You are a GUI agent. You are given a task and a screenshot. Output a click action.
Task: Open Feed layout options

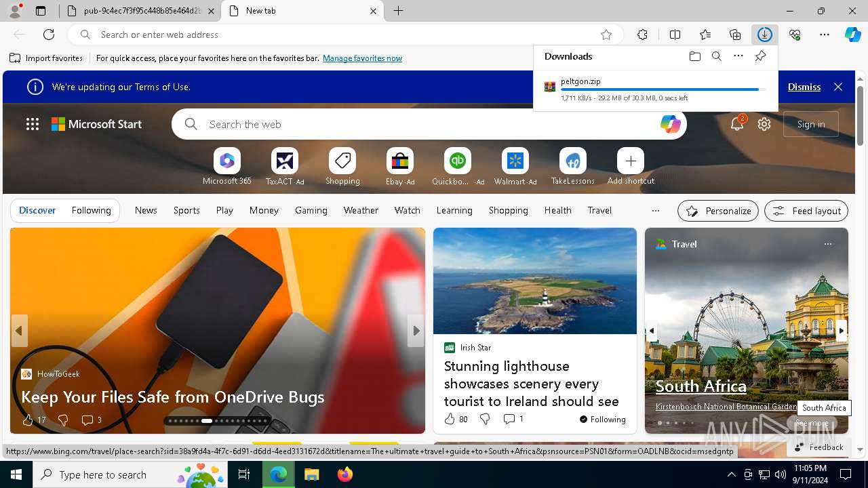(x=806, y=211)
